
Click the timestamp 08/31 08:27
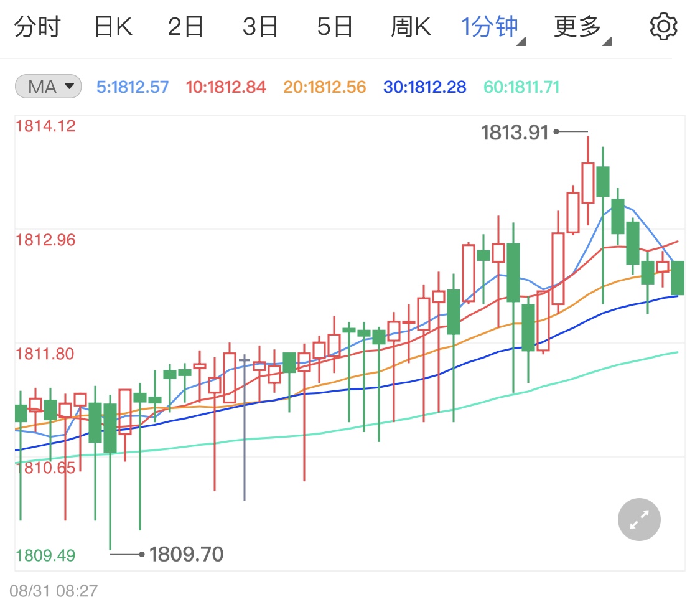coord(54,591)
